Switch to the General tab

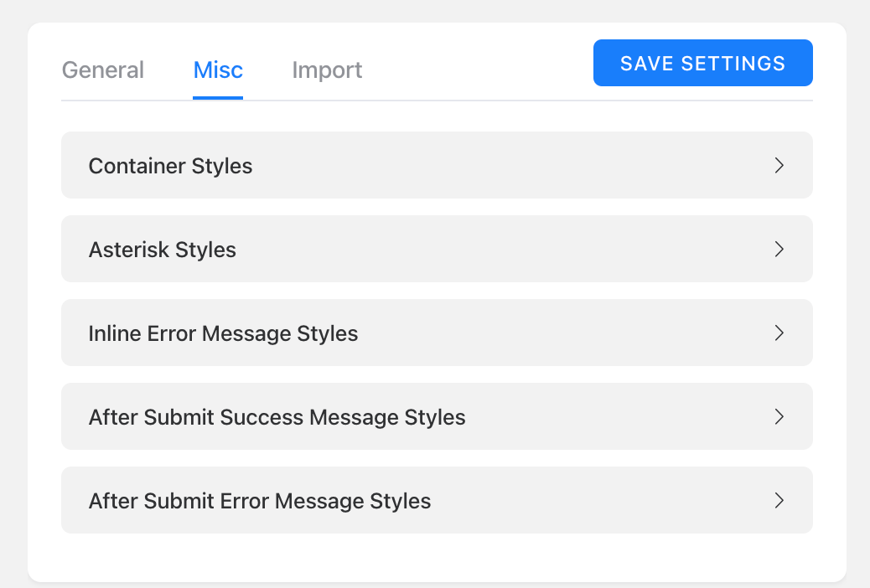[x=102, y=70]
